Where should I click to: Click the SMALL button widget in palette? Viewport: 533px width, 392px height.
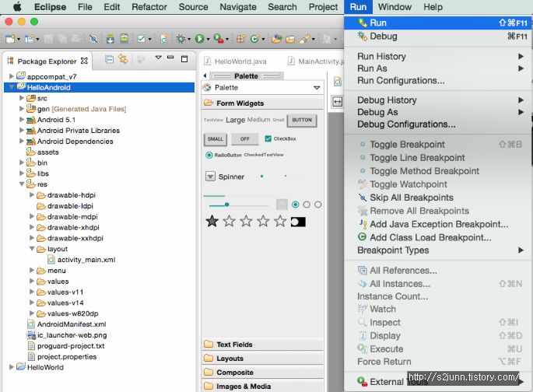(x=216, y=139)
